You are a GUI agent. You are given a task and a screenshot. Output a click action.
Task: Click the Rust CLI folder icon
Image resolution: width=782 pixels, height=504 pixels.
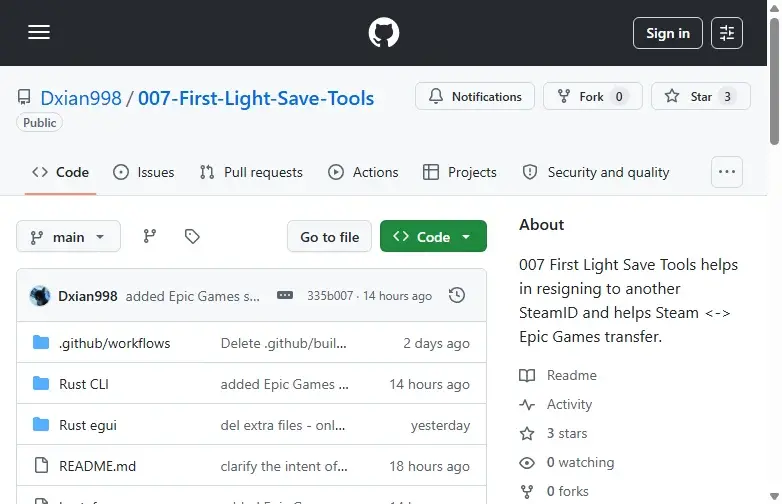(x=41, y=383)
